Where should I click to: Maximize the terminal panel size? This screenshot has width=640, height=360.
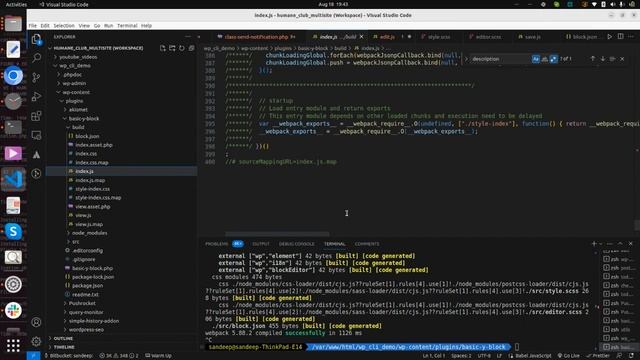click(620, 244)
